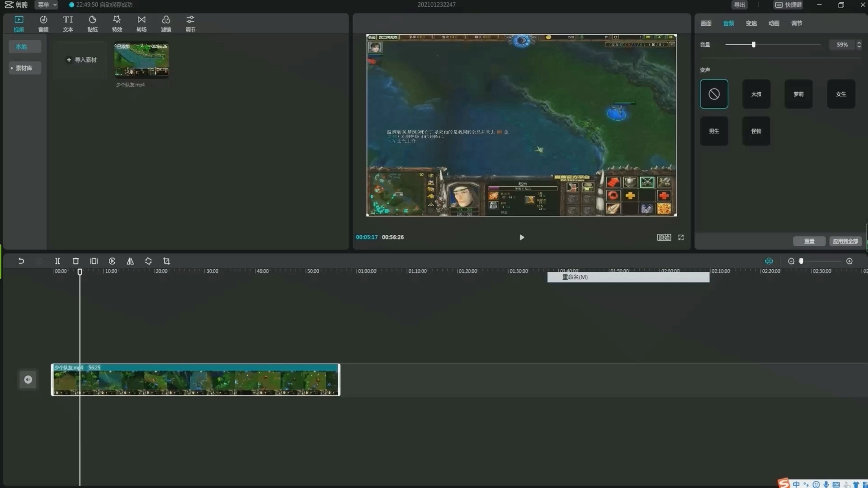Click the Sogou skin shirt icon

click(x=856, y=484)
